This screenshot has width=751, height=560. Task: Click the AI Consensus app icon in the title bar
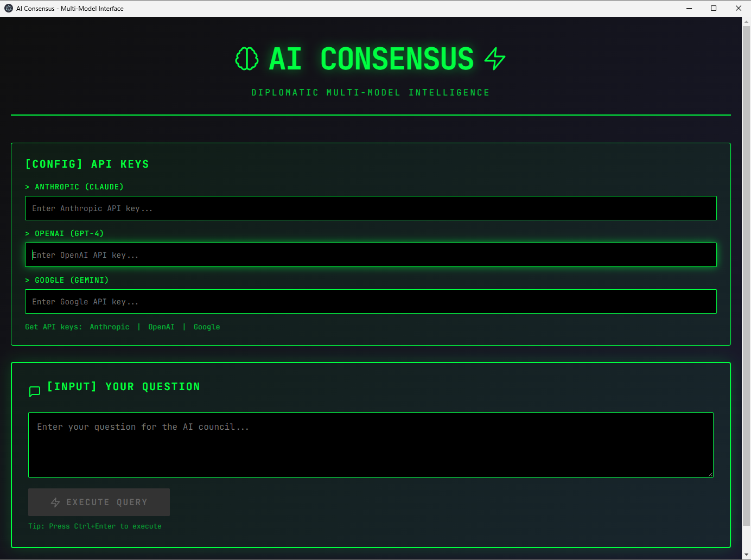tap(8, 8)
